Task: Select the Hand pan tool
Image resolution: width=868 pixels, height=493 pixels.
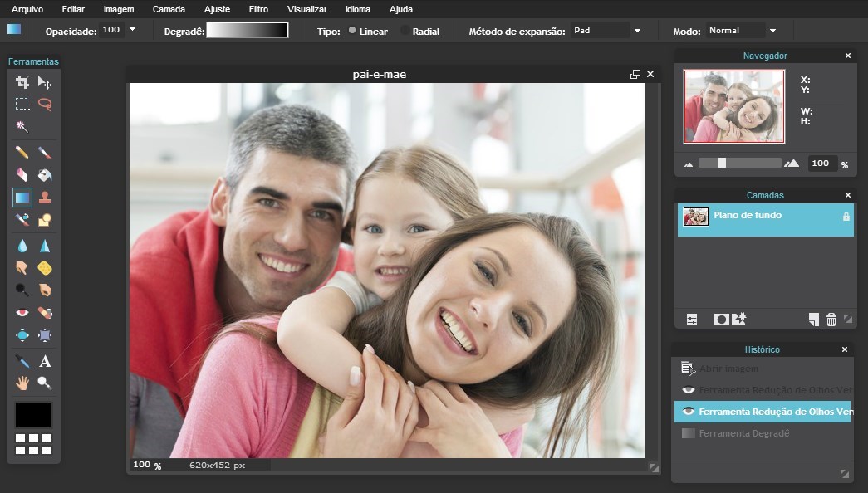Action: pos(22,383)
